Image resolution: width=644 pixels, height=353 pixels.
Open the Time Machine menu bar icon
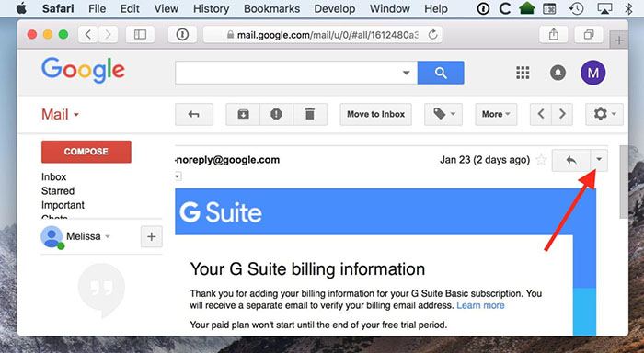click(x=577, y=8)
